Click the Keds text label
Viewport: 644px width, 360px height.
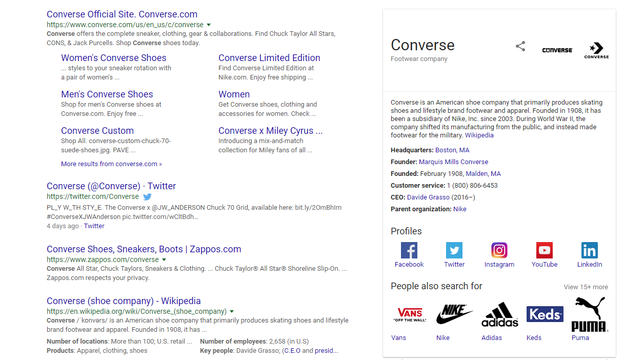point(534,338)
